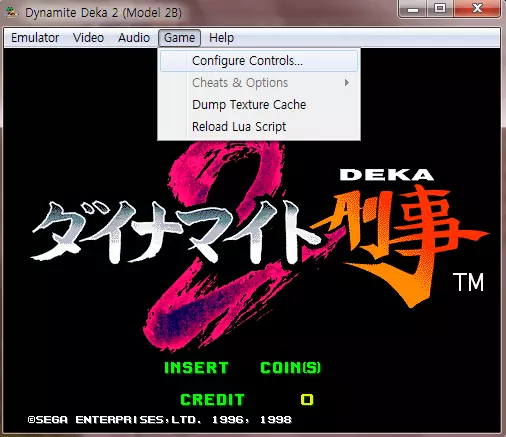This screenshot has width=506, height=437.
Task: Click the credit count 0
Action: pos(307,399)
